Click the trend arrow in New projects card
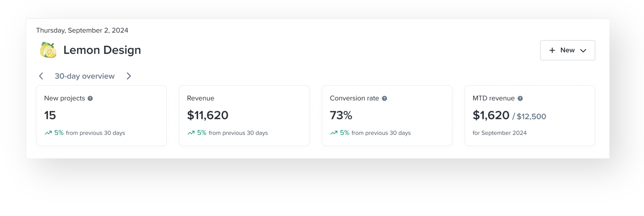 click(48, 133)
